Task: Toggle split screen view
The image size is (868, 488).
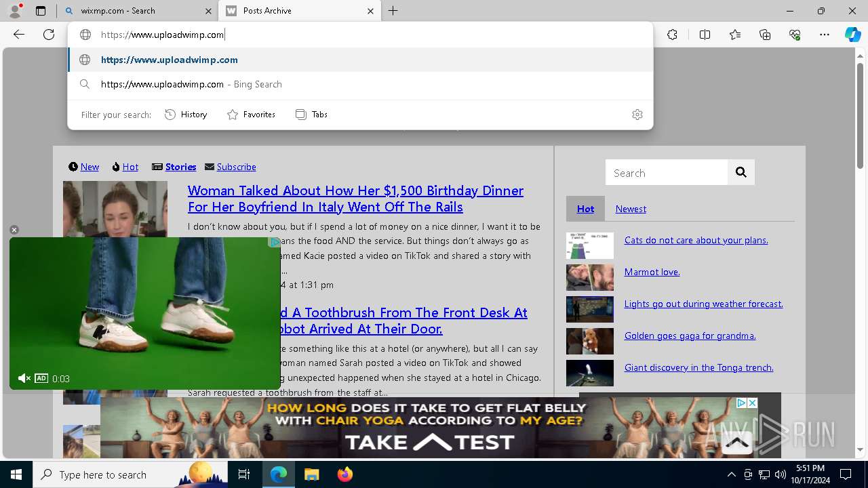Action: 705,35
